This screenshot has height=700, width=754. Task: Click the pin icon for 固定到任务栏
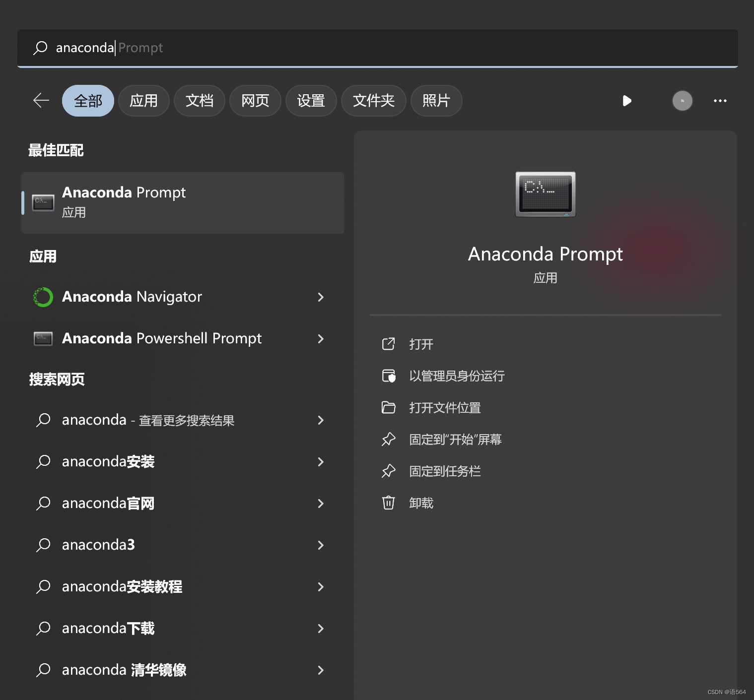point(388,471)
